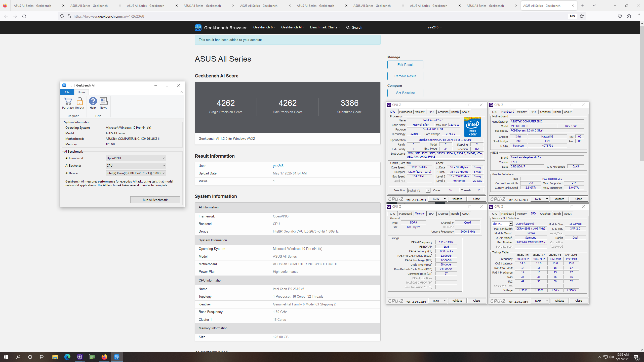
Task: Click the Edit Result button
Action: 405,65
